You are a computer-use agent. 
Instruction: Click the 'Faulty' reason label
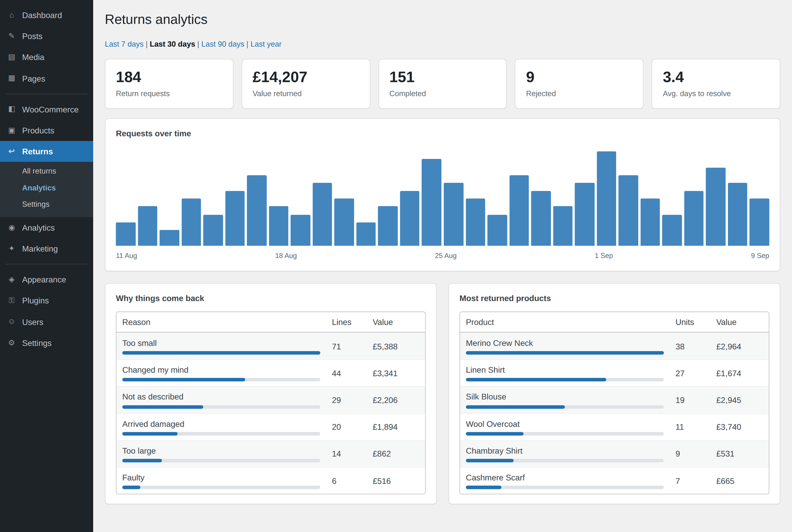(x=133, y=478)
